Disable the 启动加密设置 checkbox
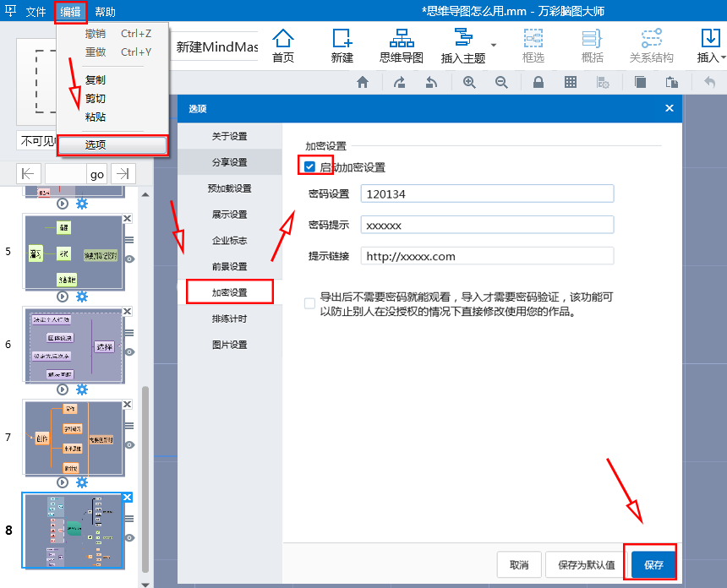727x588 pixels. [311, 166]
